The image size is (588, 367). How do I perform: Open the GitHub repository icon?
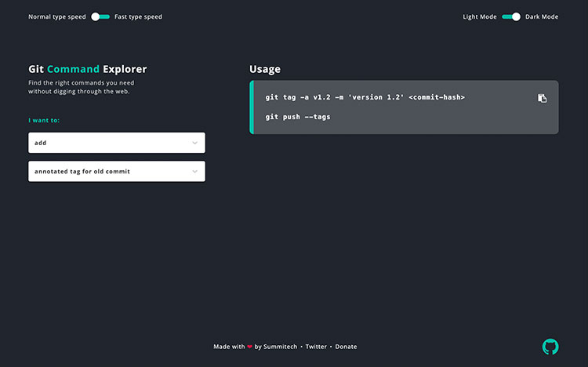(x=550, y=346)
